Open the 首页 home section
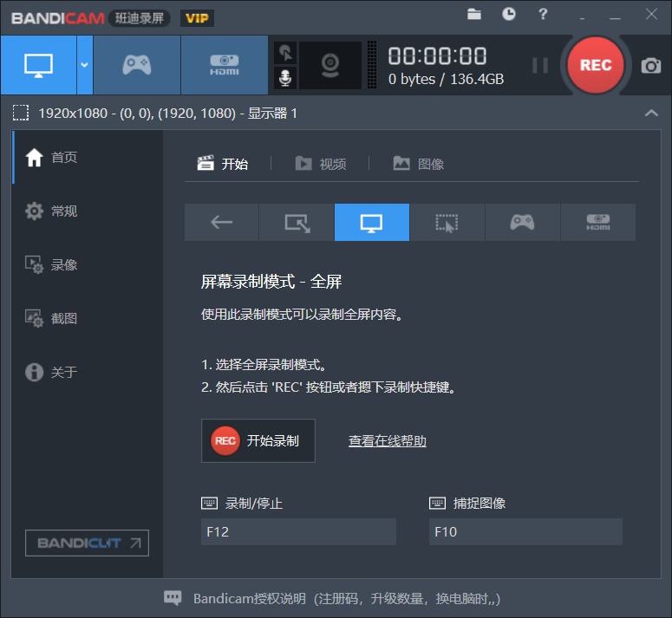Screen dimensions: 672x618 pyautogui.click(x=88, y=157)
